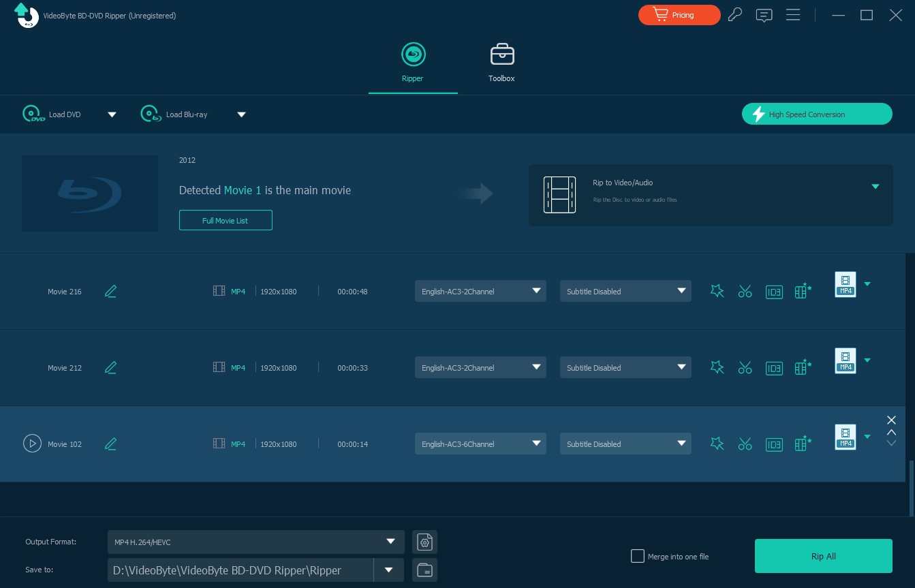915x588 pixels.
Task: Click the Full Movie List button
Action: (x=226, y=221)
